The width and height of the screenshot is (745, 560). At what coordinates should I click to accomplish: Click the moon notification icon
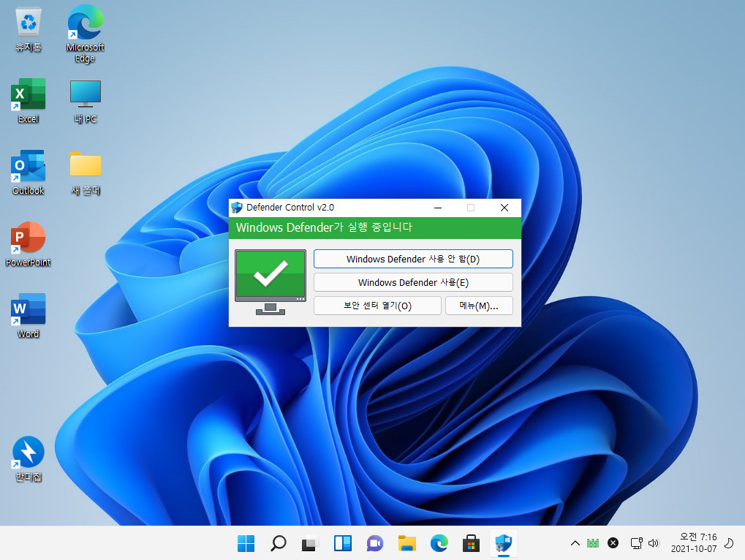[x=729, y=543]
